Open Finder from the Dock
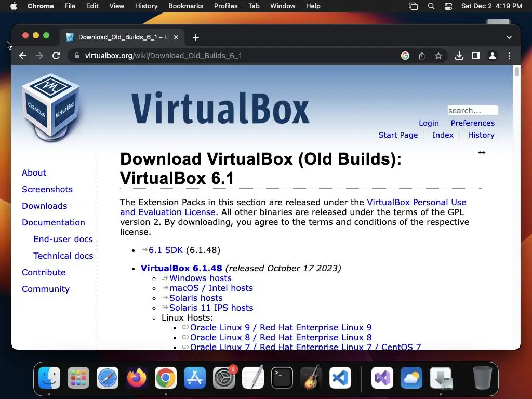Screen dimensions: 532x399 click(49, 378)
